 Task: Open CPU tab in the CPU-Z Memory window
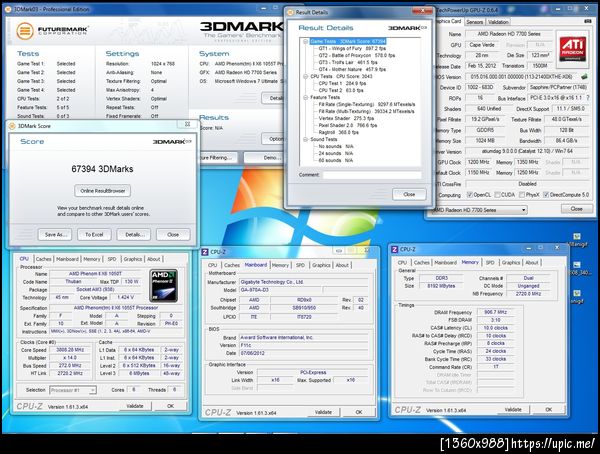[402, 263]
